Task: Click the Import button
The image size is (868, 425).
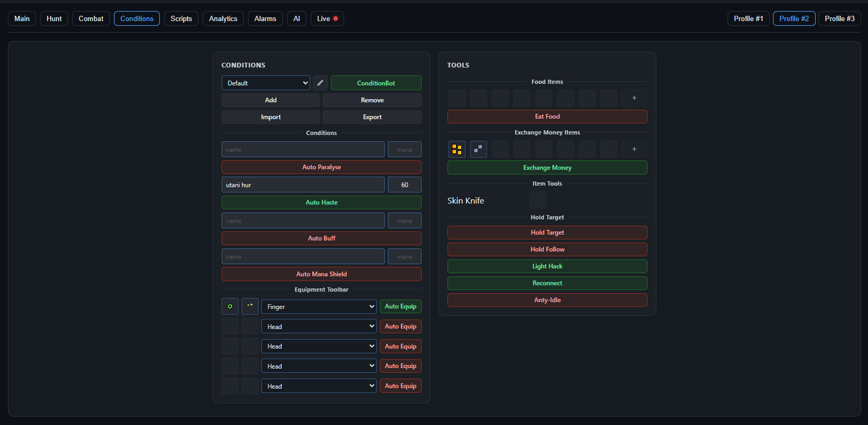Action: tap(271, 117)
